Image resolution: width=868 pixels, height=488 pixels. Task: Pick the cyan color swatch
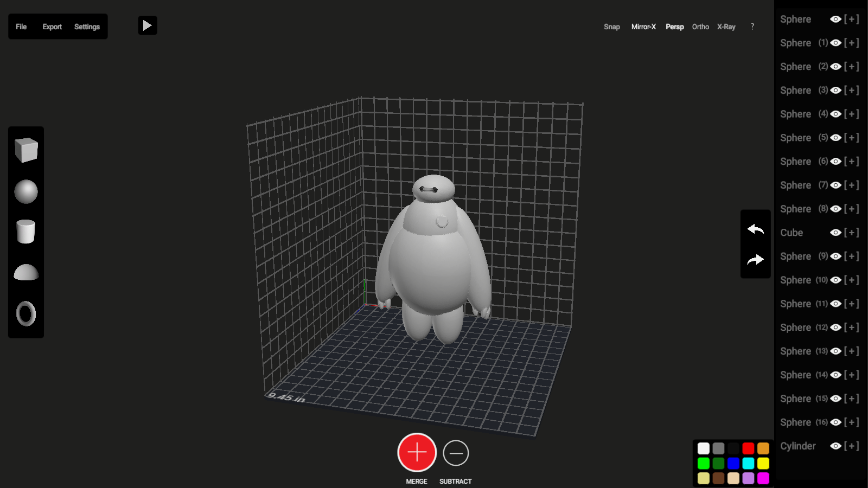[748, 463]
